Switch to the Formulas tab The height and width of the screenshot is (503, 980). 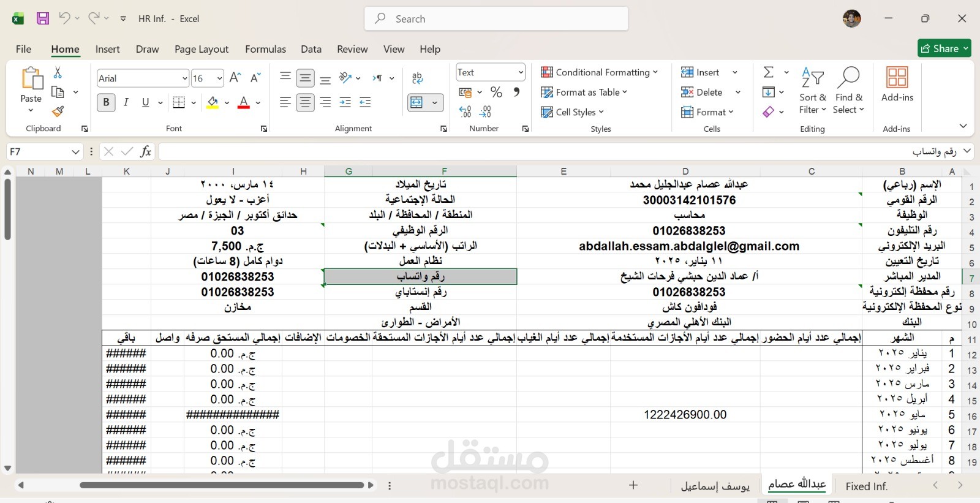pos(265,49)
